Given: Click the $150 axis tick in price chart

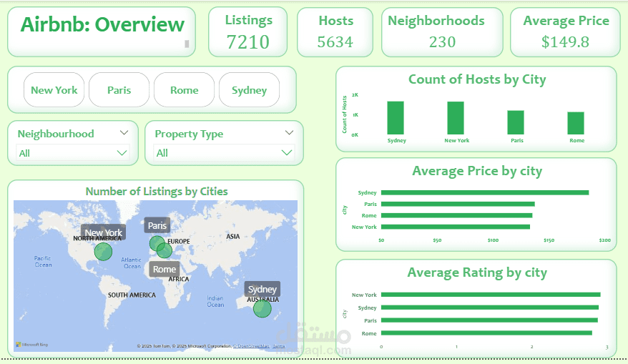Looking at the screenshot, I should (x=549, y=240).
